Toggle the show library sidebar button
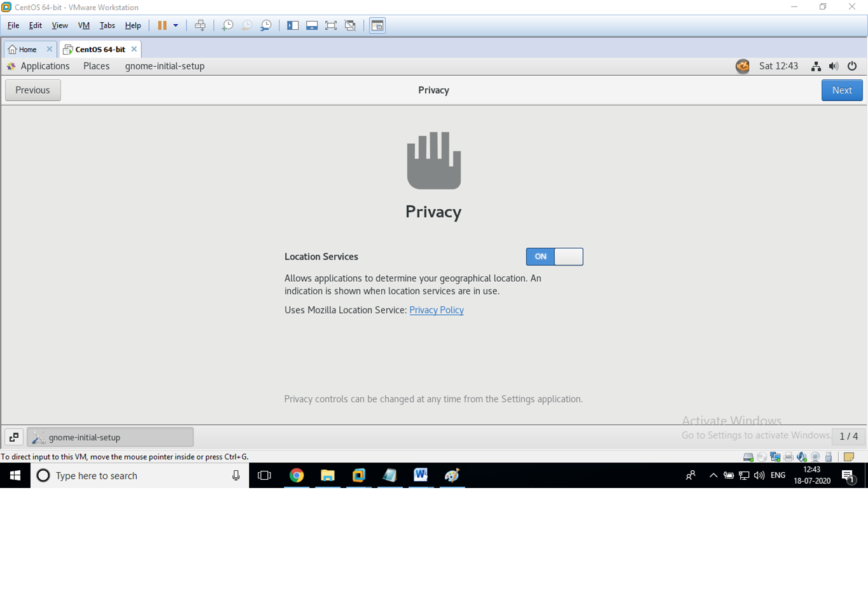Viewport: 868px width, 607px height. tap(293, 25)
